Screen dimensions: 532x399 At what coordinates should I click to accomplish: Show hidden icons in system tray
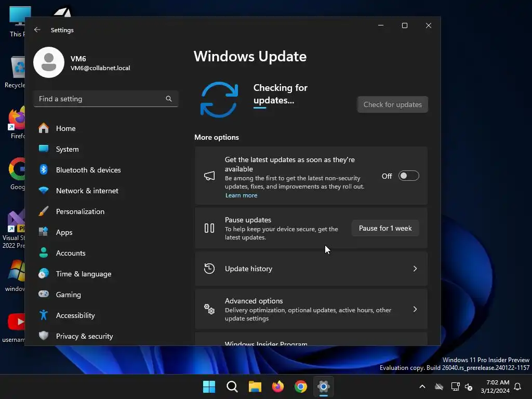pyautogui.click(x=422, y=387)
